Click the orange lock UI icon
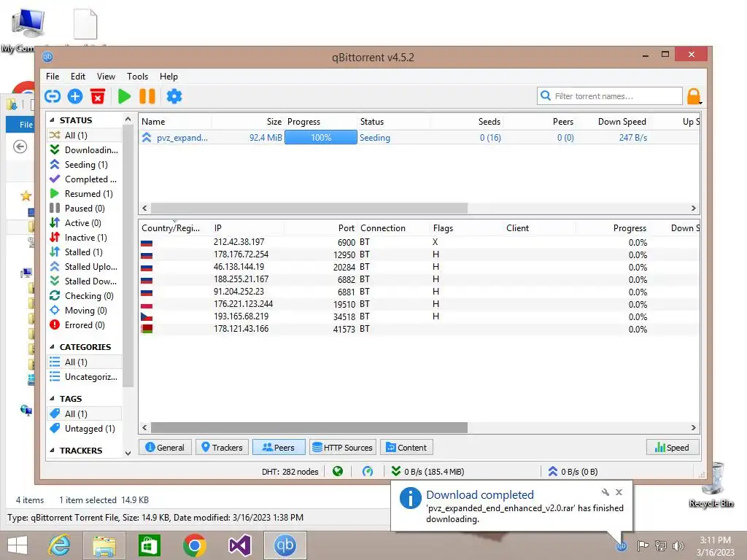Screen dimensions: 747x560 click(694, 96)
